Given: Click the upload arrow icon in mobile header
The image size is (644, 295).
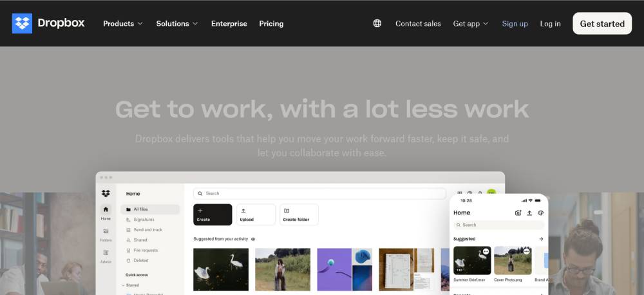Looking at the screenshot, I should [529, 213].
